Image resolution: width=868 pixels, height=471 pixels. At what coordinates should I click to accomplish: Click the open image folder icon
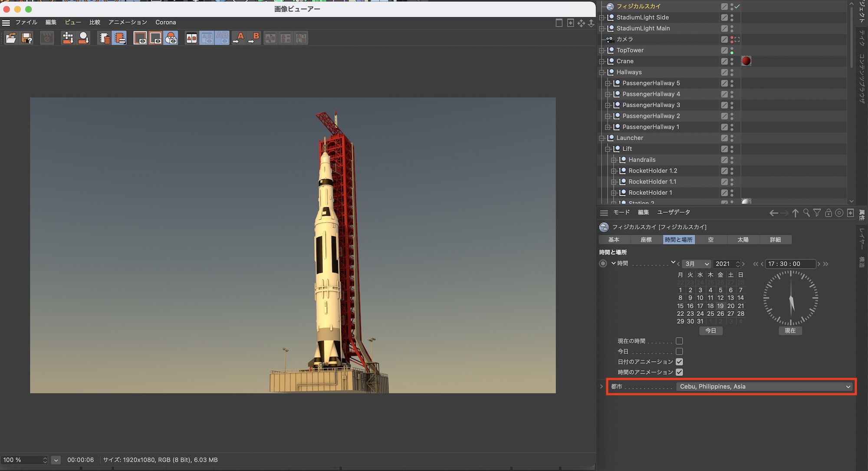tap(11, 38)
